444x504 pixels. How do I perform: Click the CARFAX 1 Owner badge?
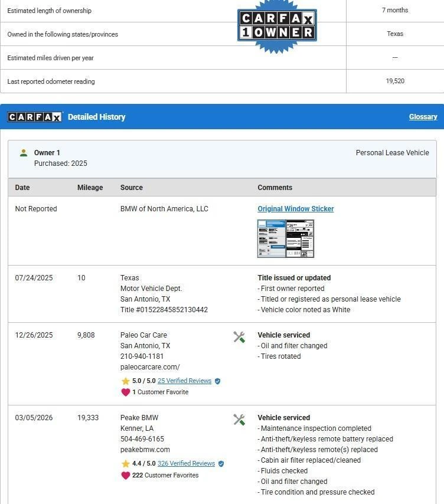277,25
